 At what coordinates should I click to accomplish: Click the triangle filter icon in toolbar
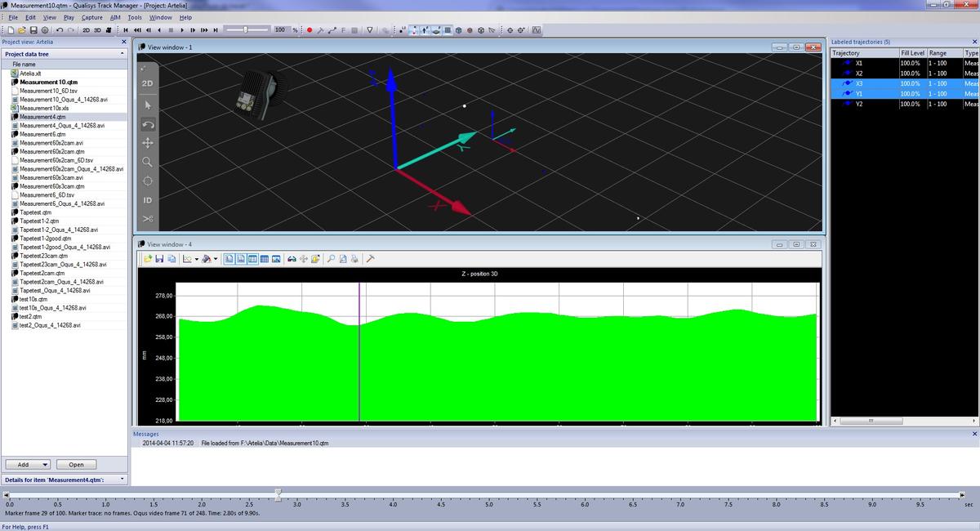[x=369, y=30]
